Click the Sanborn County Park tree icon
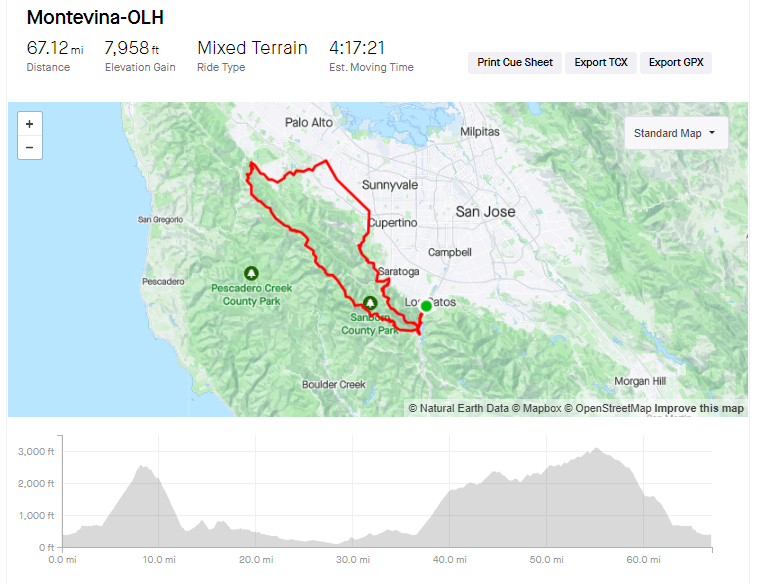This screenshot has width=759, height=584. [x=370, y=303]
